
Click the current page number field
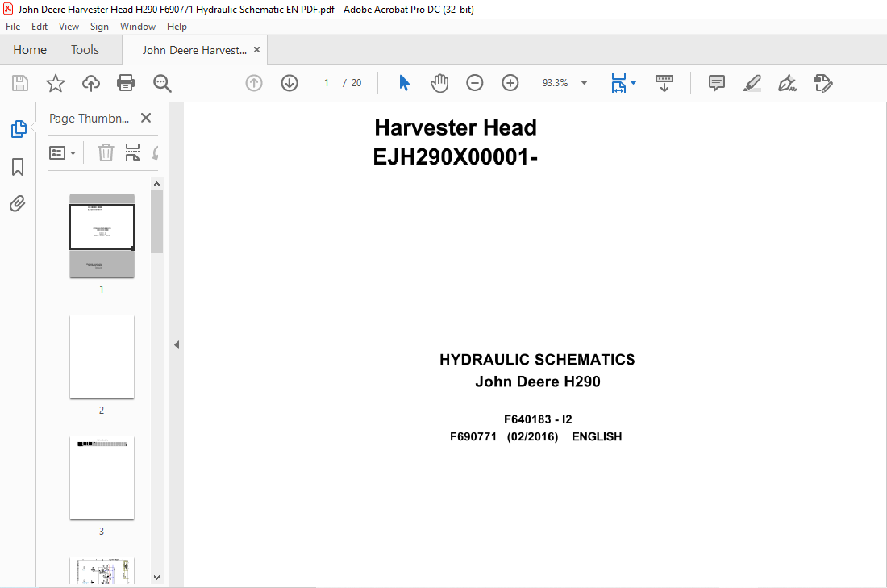click(327, 83)
